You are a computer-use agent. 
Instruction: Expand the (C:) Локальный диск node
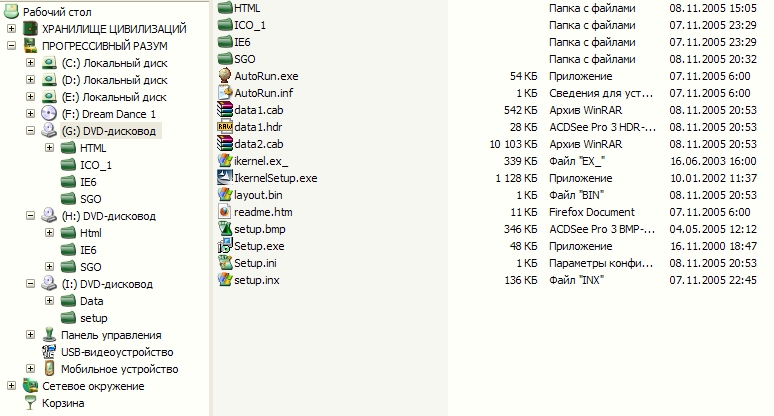click(30, 63)
